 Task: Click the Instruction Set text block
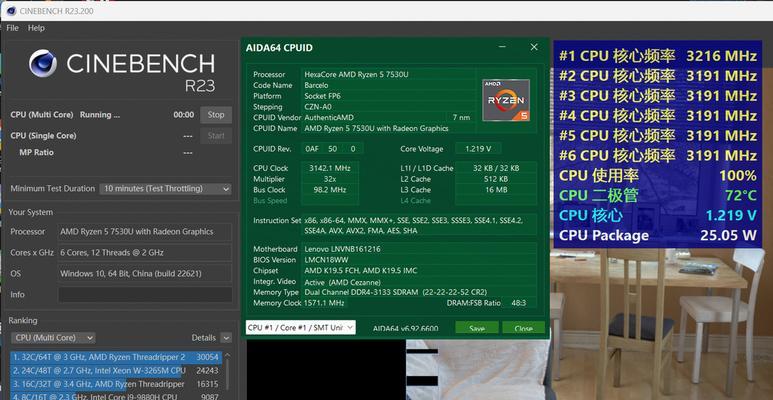click(x=414, y=225)
